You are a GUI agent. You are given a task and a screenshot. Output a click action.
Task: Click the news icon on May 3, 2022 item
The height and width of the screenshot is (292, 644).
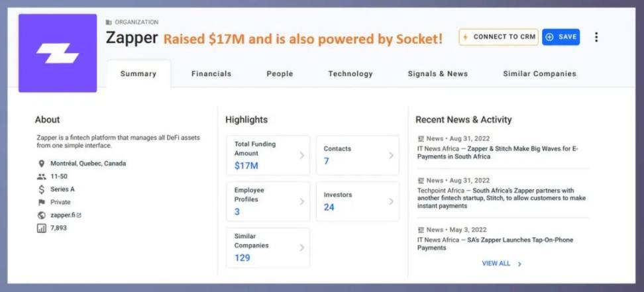421,230
